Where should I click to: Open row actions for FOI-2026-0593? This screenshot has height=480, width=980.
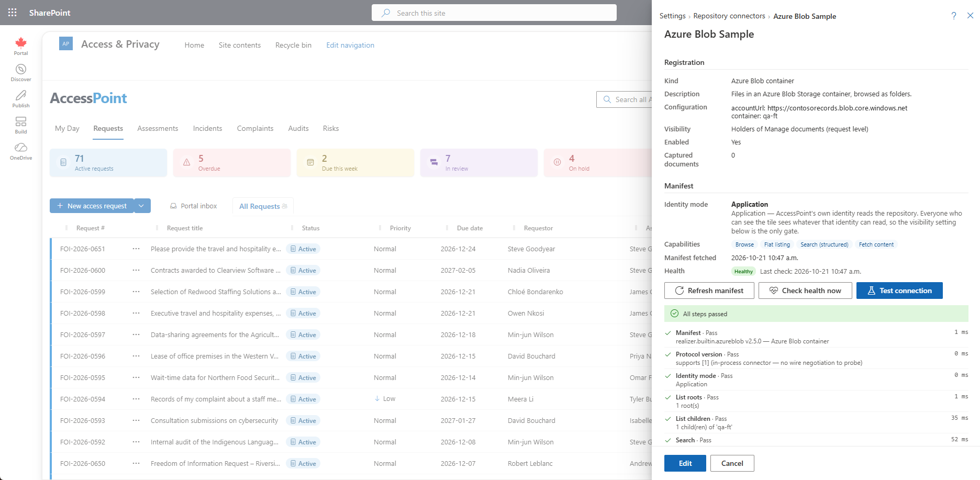click(136, 420)
